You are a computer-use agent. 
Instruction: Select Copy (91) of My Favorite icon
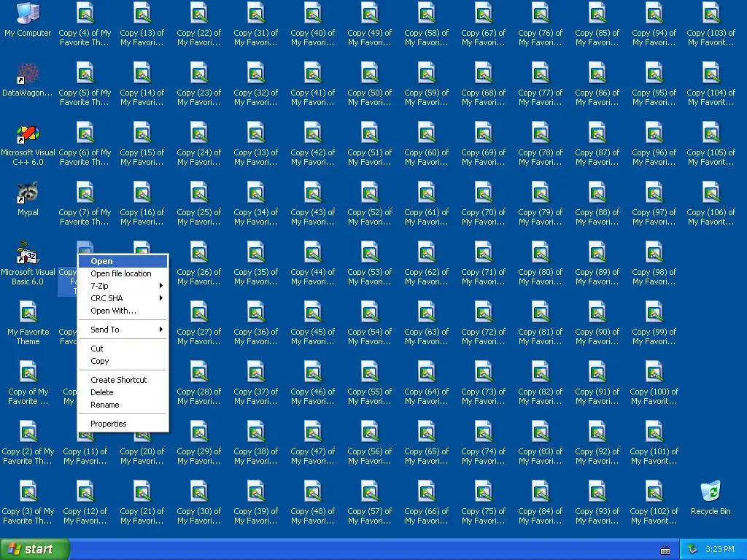597,373
